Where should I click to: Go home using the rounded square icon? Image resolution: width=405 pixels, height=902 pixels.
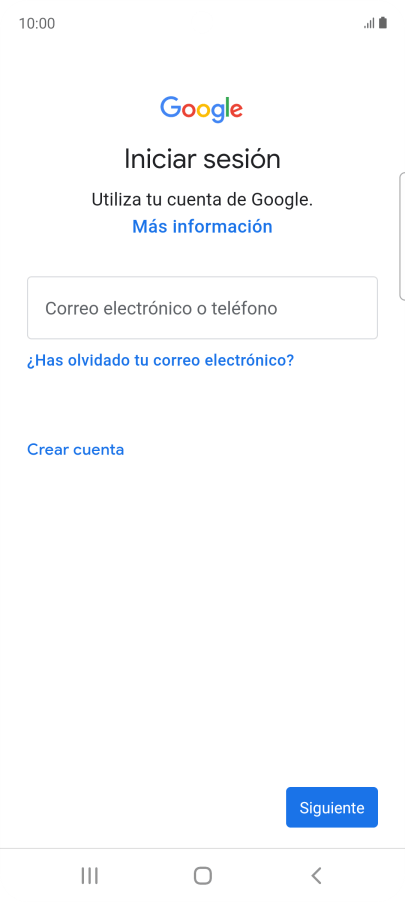click(202, 876)
